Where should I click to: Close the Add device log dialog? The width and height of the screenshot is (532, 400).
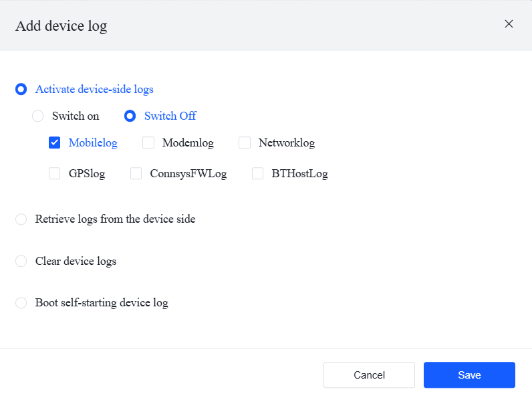tap(509, 24)
